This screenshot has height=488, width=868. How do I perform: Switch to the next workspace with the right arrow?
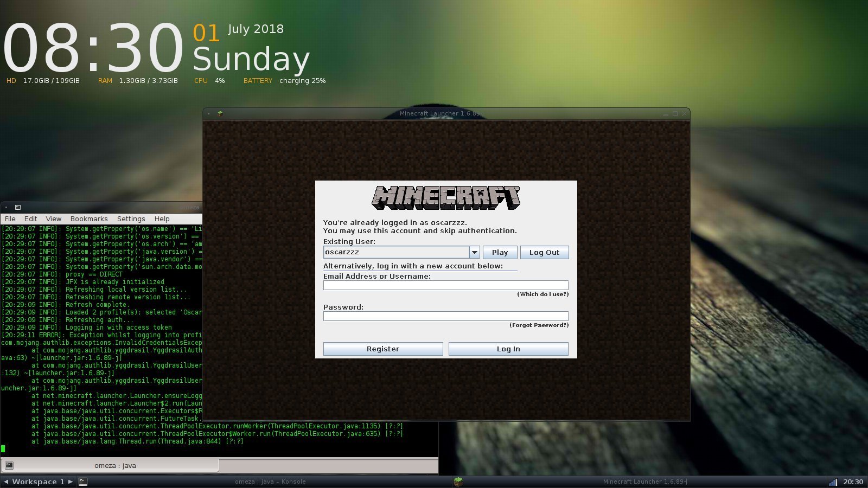tap(71, 481)
